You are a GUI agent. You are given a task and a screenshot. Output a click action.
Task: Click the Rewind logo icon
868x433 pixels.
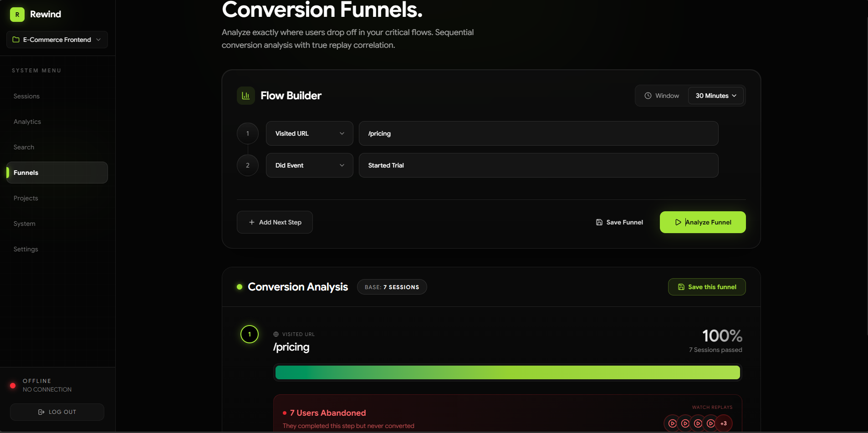click(x=17, y=15)
